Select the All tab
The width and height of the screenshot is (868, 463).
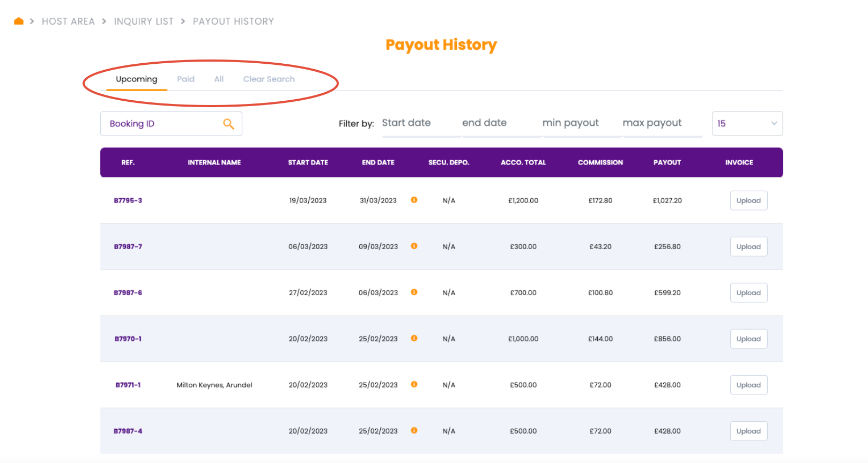click(219, 79)
